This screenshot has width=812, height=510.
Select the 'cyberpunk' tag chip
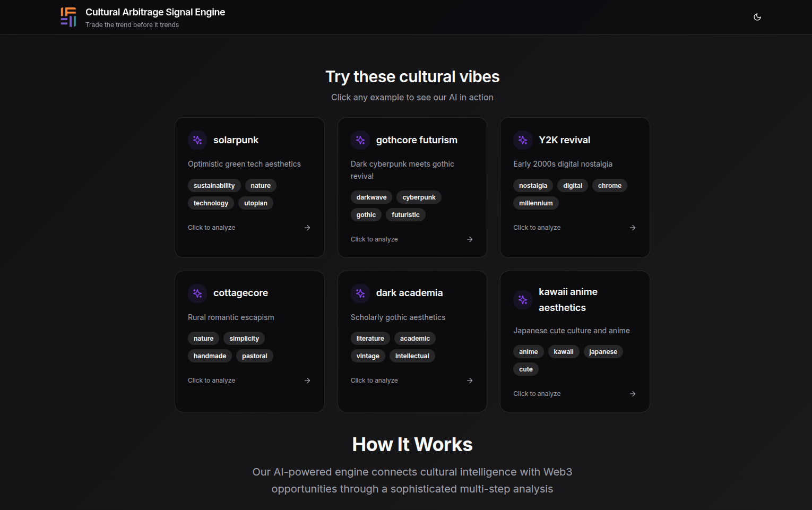tap(419, 197)
